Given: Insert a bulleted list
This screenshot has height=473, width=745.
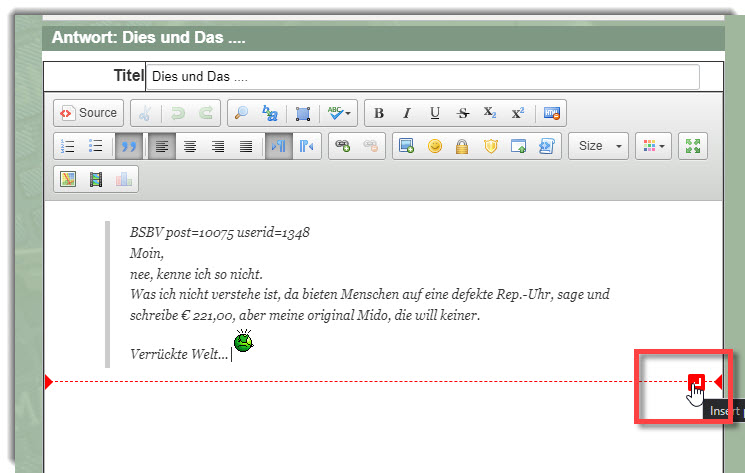Looking at the screenshot, I should click(x=96, y=146).
